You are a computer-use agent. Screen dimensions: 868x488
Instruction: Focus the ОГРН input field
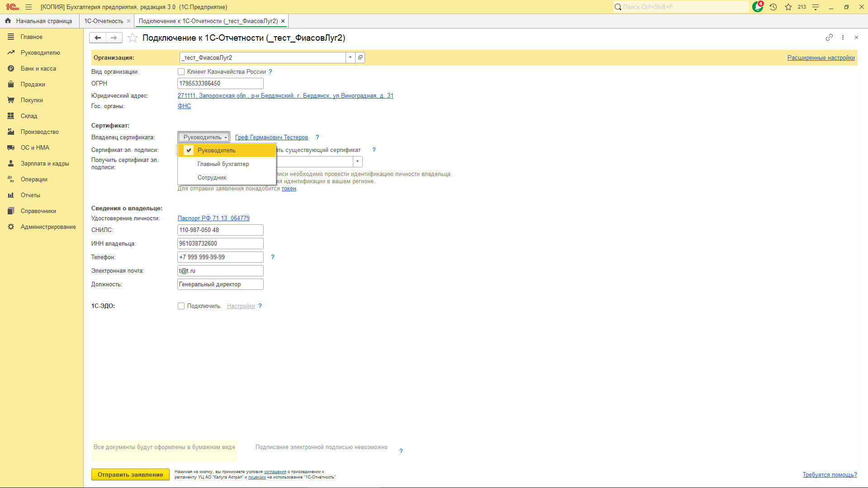point(220,84)
